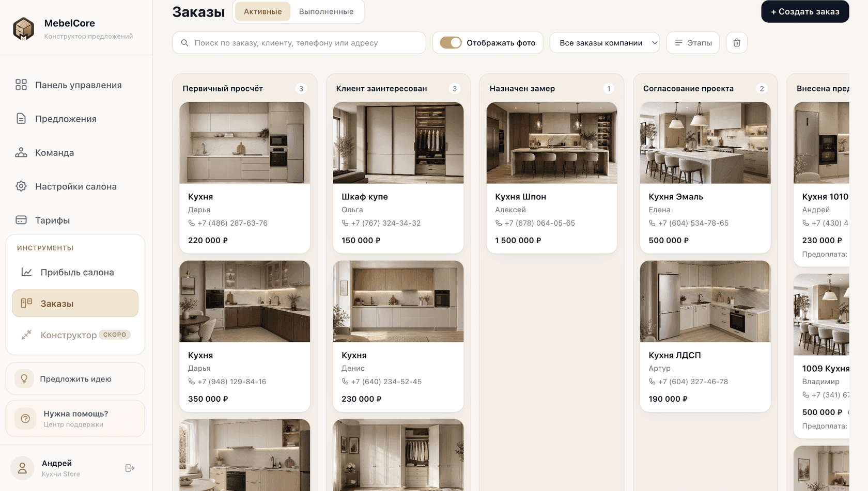Image resolution: width=868 pixels, height=491 pixels.
Task: Switch to the Выполненные tab
Action: pos(326,11)
